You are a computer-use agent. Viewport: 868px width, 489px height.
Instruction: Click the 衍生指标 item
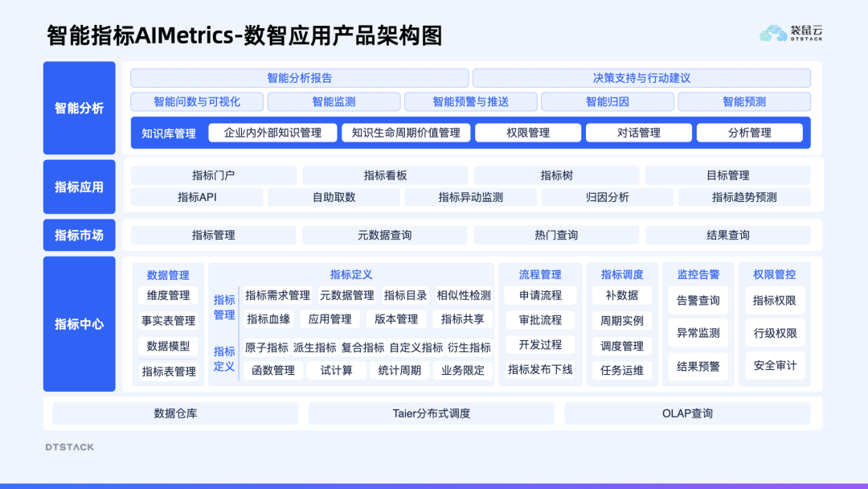coord(469,347)
